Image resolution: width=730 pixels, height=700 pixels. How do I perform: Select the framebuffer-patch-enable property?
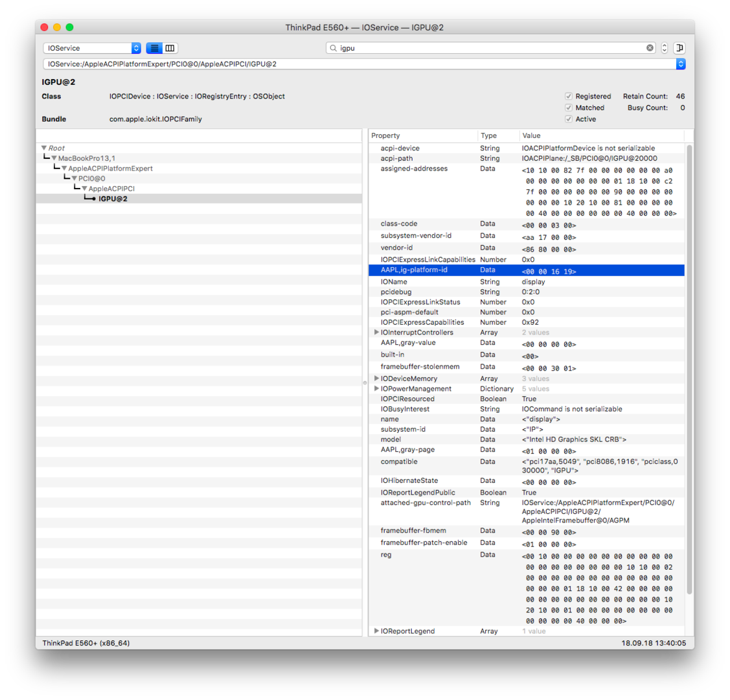[x=526, y=544]
